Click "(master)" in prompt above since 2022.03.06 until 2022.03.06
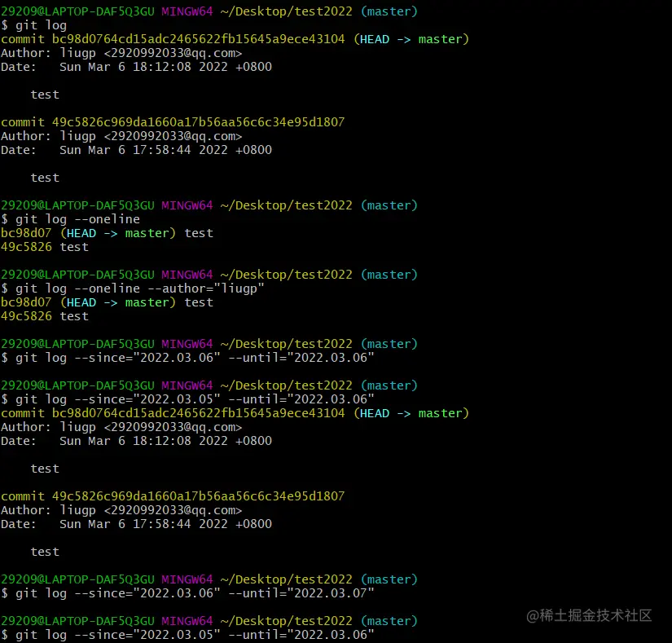The height and width of the screenshot is (643, 672). (389, 344)
